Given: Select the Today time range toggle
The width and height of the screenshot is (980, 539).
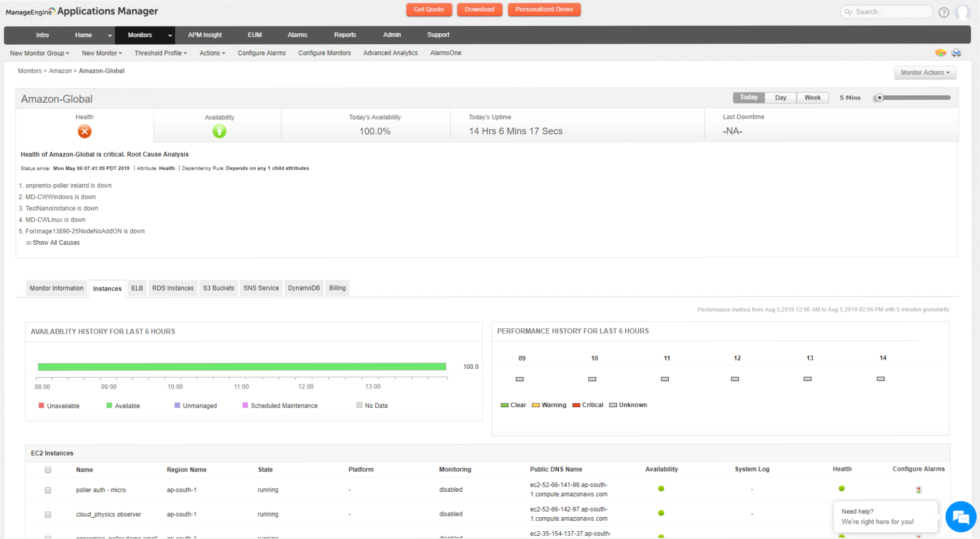Looking at the screenshot, I should (748, 98).
